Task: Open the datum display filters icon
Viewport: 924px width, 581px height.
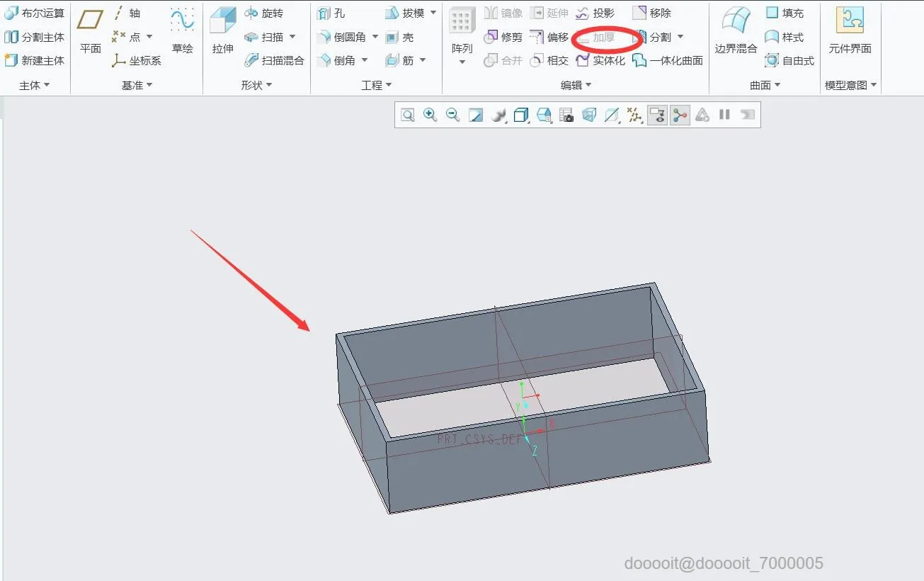Action: pos(635,115)
